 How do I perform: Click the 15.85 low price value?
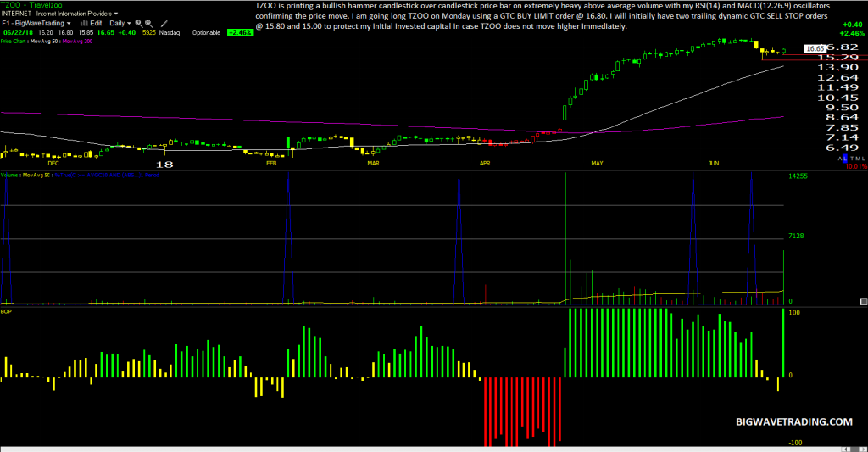coord(86,33)
